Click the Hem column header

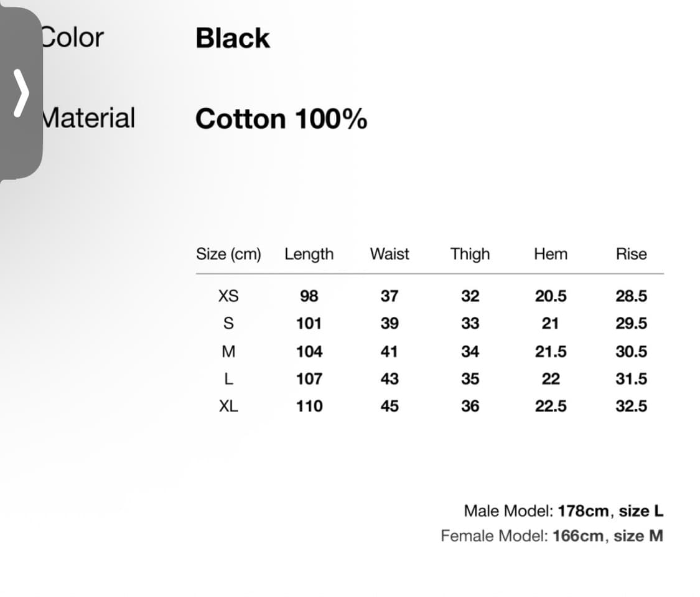point(551,254)
